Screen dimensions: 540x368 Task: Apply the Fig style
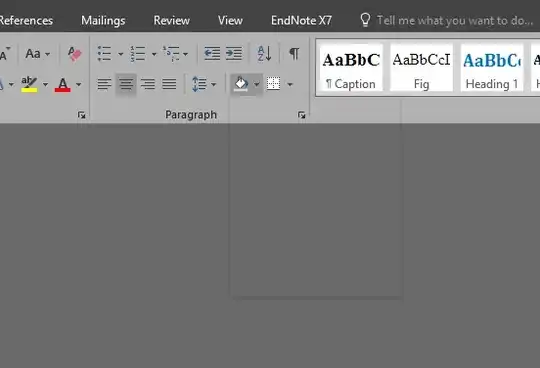click(x=422, y=68)
